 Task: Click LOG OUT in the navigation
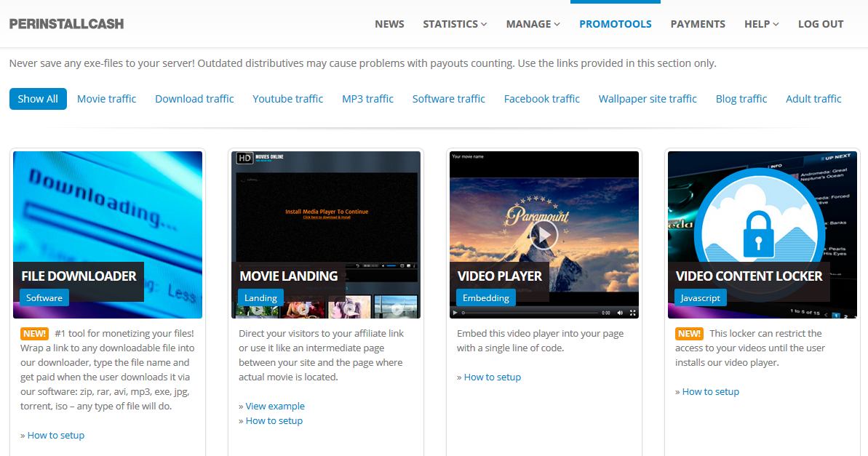coord(821,24)
